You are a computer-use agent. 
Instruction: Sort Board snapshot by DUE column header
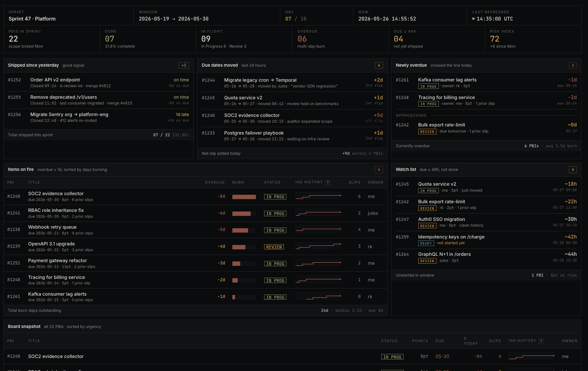(440, 341)
